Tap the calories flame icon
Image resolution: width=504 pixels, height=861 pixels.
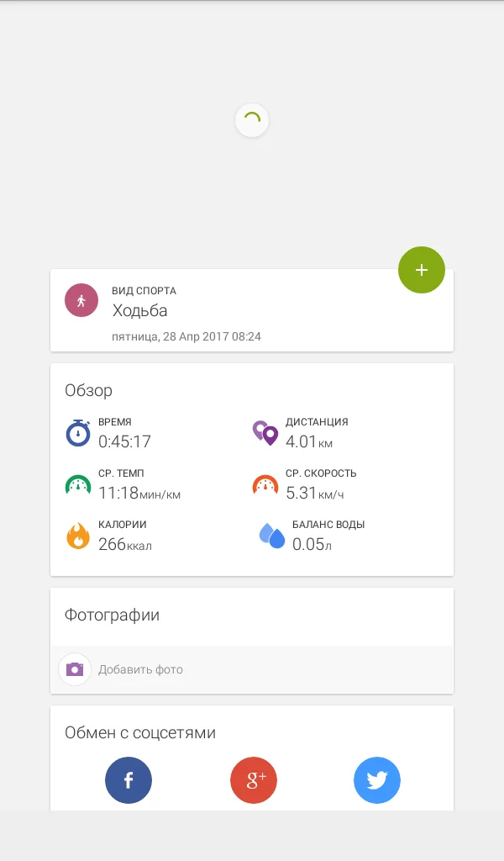[x=78, y=536]
